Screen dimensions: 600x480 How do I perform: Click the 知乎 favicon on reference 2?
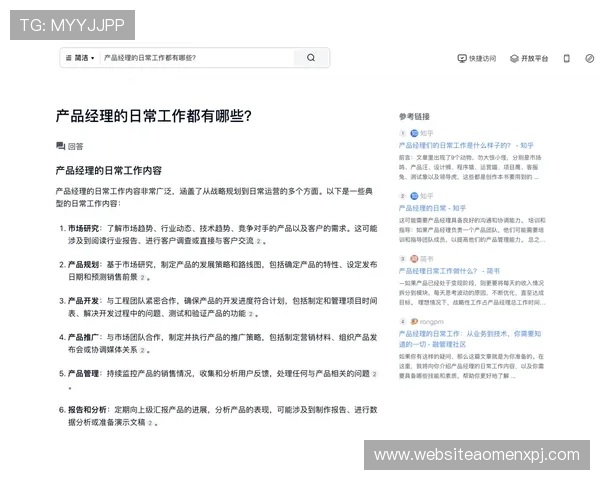click(414, 196)
